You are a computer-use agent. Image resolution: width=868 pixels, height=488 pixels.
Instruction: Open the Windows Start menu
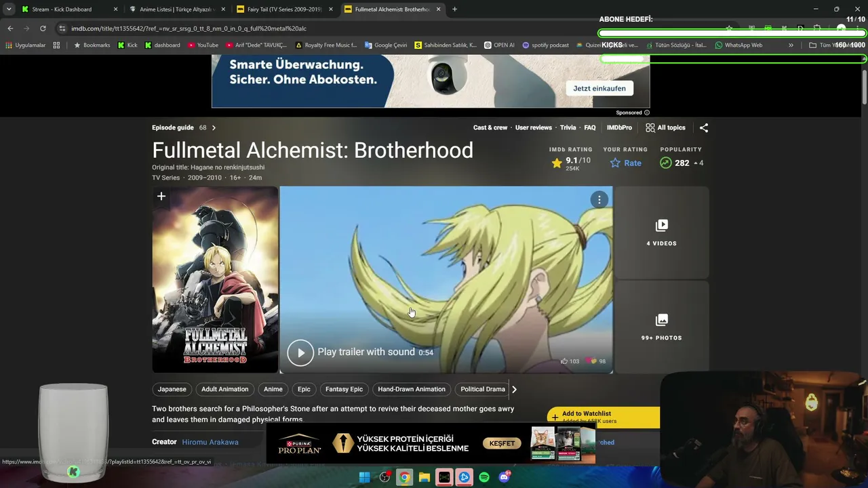(x=365, y=477)
